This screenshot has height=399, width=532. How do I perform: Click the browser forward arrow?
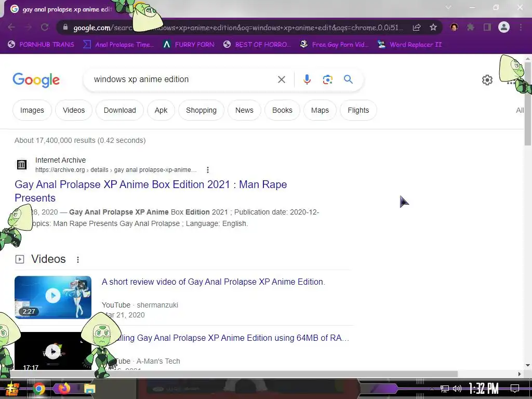coord(28,28)
